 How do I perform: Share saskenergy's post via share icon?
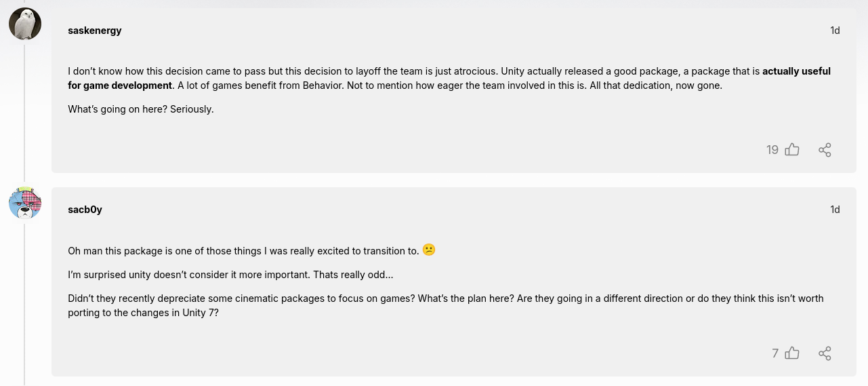tap(825, 150)
